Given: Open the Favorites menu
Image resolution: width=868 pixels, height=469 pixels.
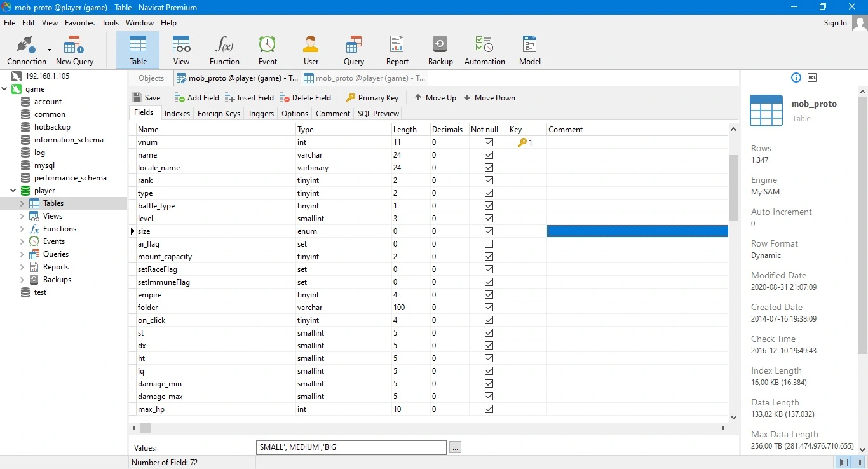Looking at the screenshot, I should (79, 23).
